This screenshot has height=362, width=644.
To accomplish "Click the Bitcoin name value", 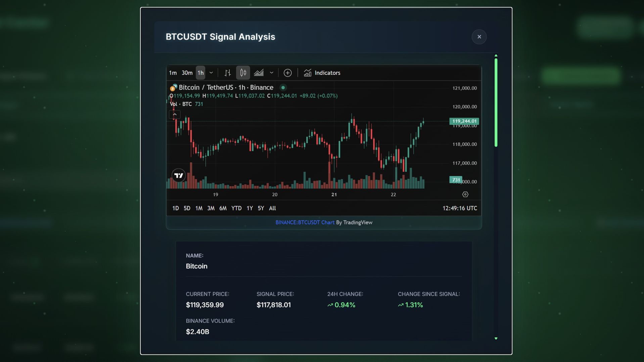I will tap(196, 266).
